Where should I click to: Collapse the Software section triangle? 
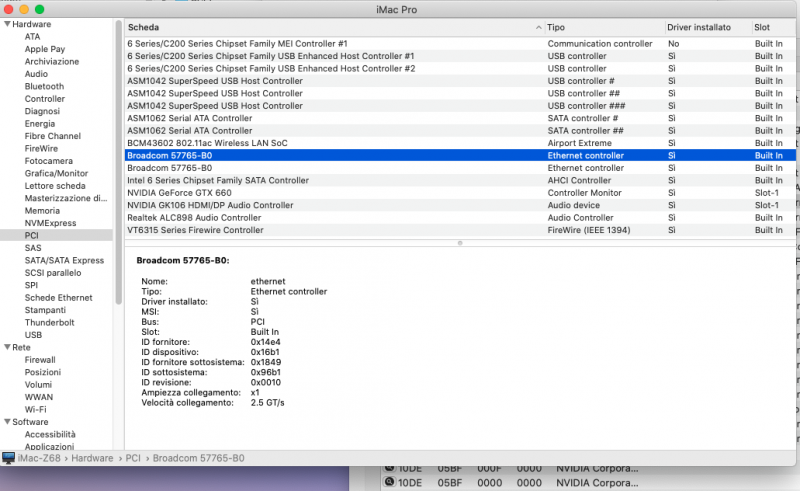point(7,422)
